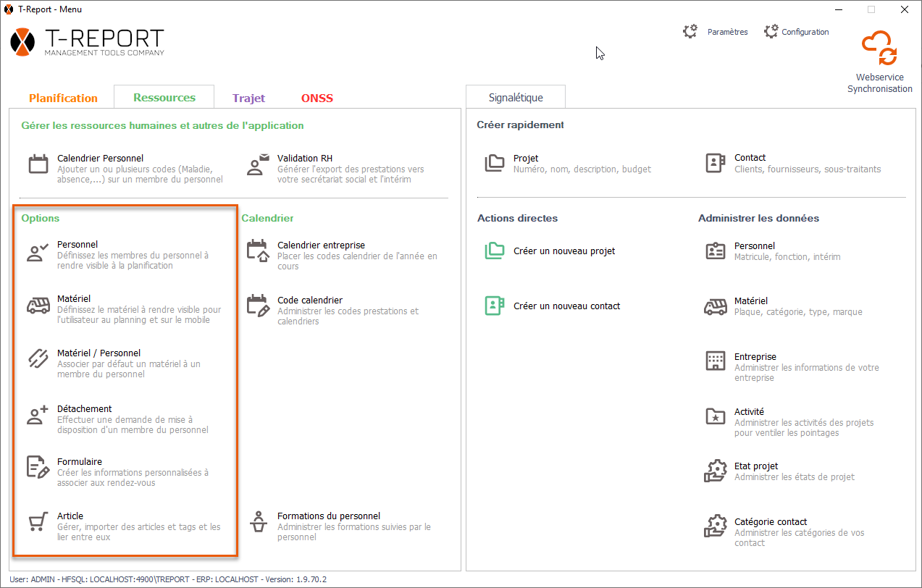The width and height of the screenshot is (922, 588).
Task: Click Créer un nouveau contact
Action: (x=566, y=306)
